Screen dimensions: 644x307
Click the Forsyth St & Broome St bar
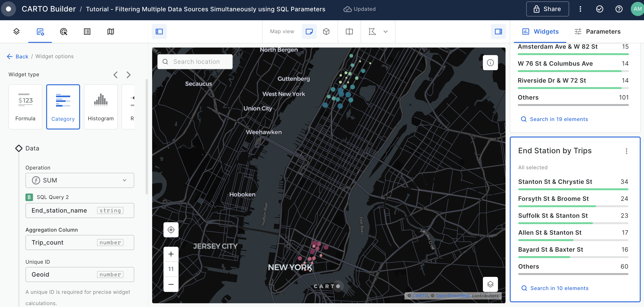click(573, 206)
